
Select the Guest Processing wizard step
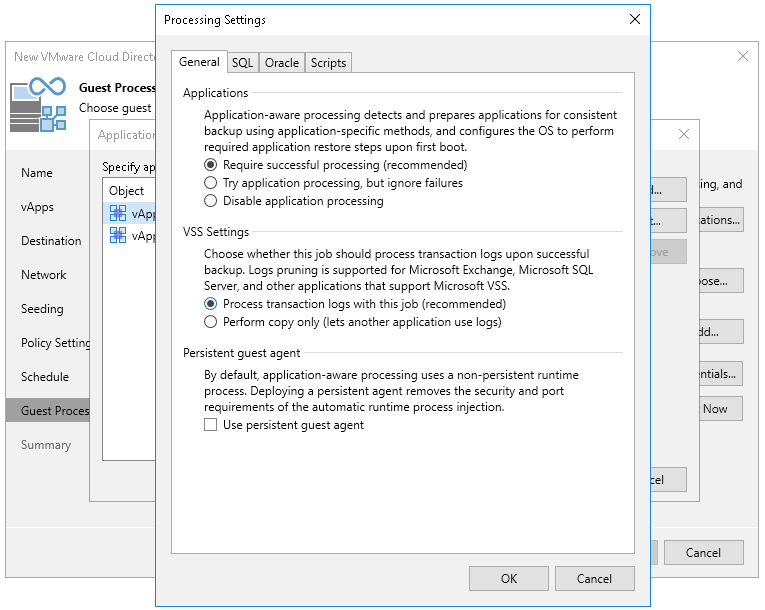coord(48,411)
